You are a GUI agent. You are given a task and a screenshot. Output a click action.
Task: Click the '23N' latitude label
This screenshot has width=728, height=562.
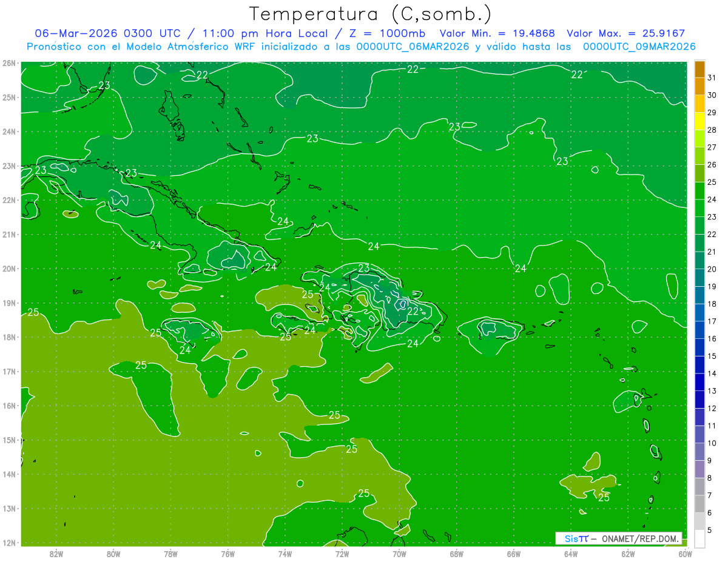[8, 166]
